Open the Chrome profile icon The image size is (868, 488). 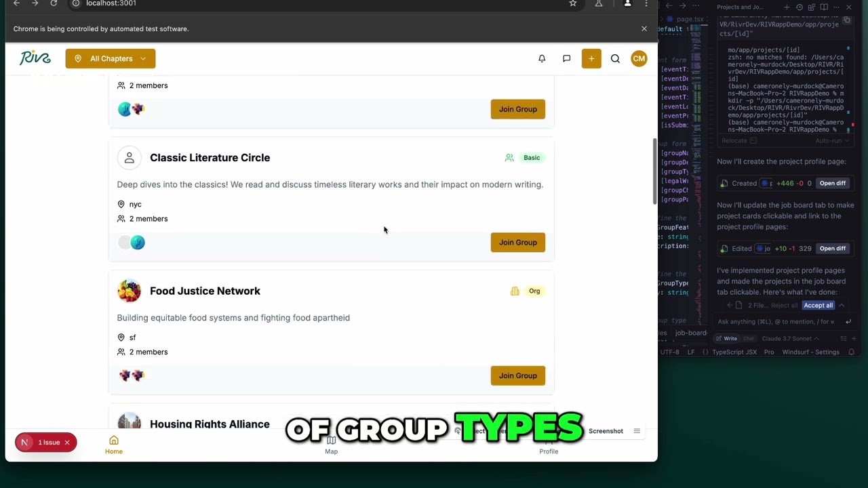pos(627,3)
